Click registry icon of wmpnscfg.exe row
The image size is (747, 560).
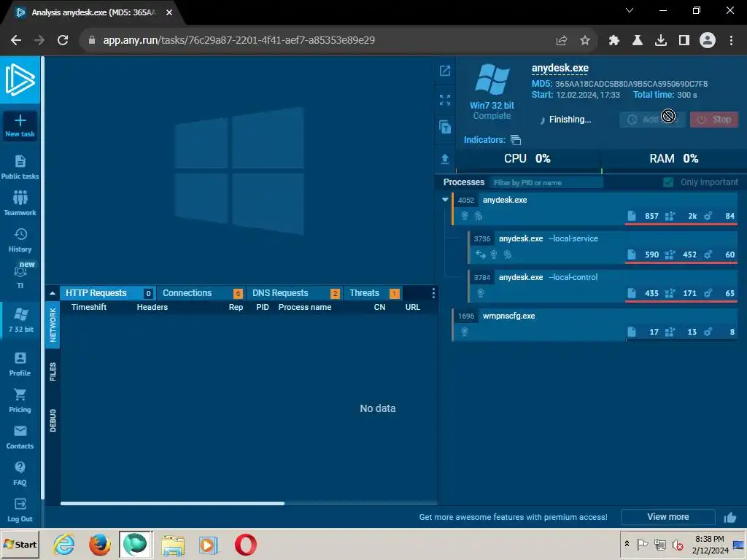coord(670,332)
